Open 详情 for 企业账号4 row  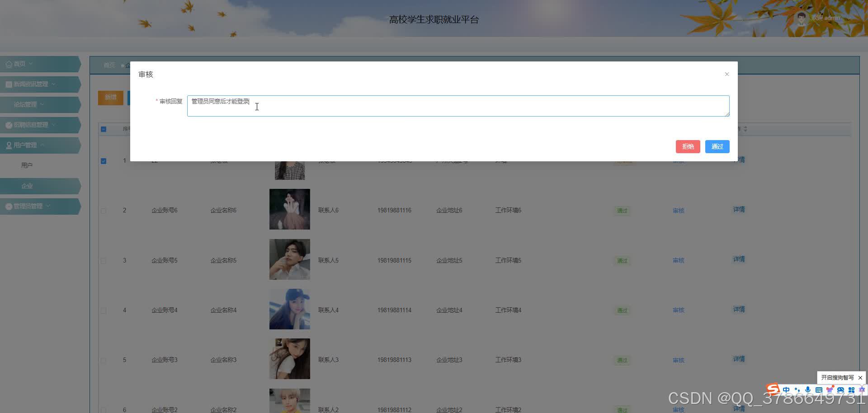739,310
